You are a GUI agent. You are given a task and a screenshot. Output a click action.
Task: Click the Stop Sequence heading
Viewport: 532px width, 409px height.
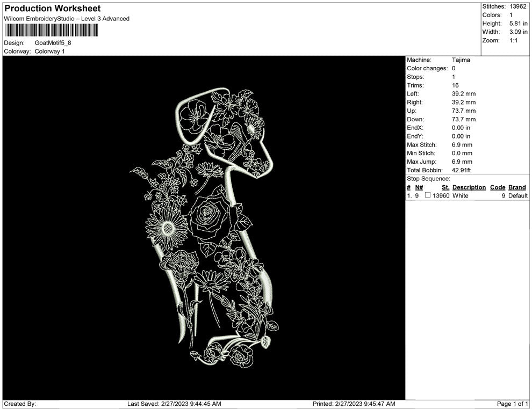point(428,179)
